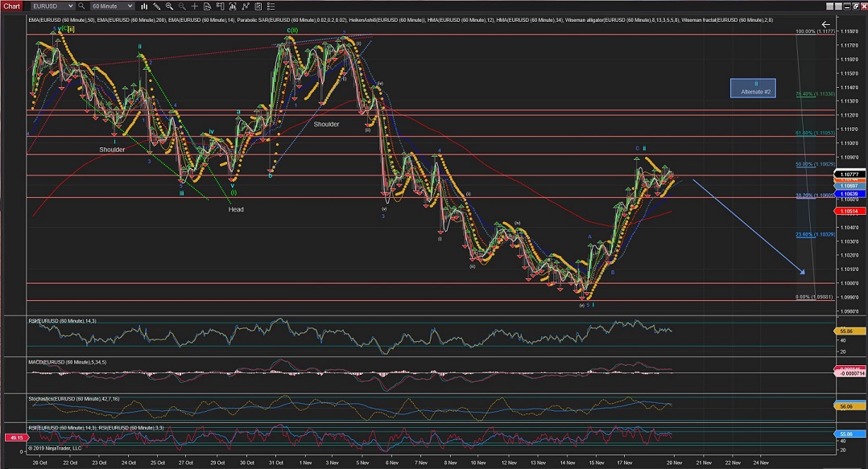Click the Head pattern label
Viewport: 868px width, 469px height.
(236, 209)
